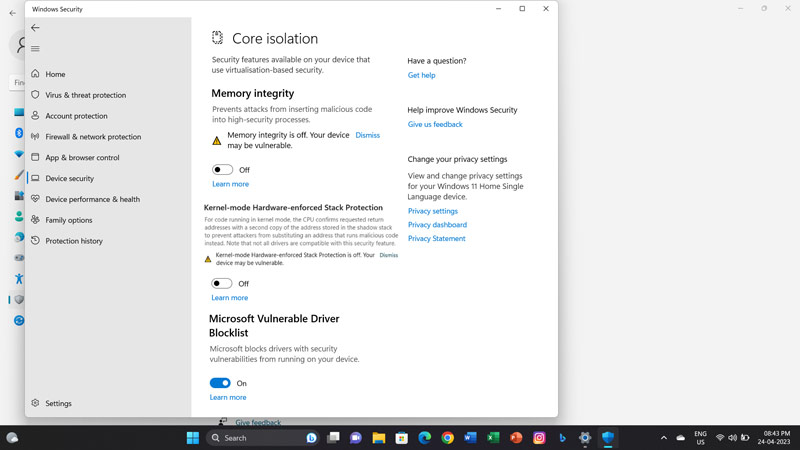Select Device security in sidebar

[69, 179]
